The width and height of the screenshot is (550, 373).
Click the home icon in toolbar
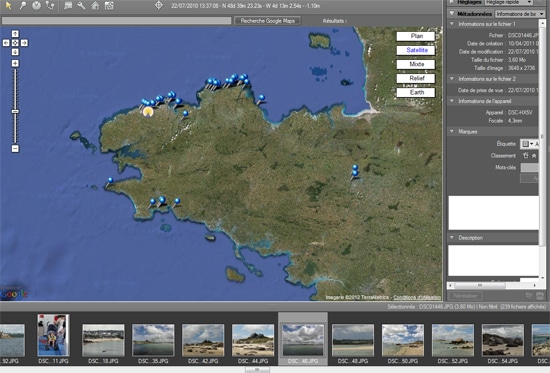coord(95,6)
